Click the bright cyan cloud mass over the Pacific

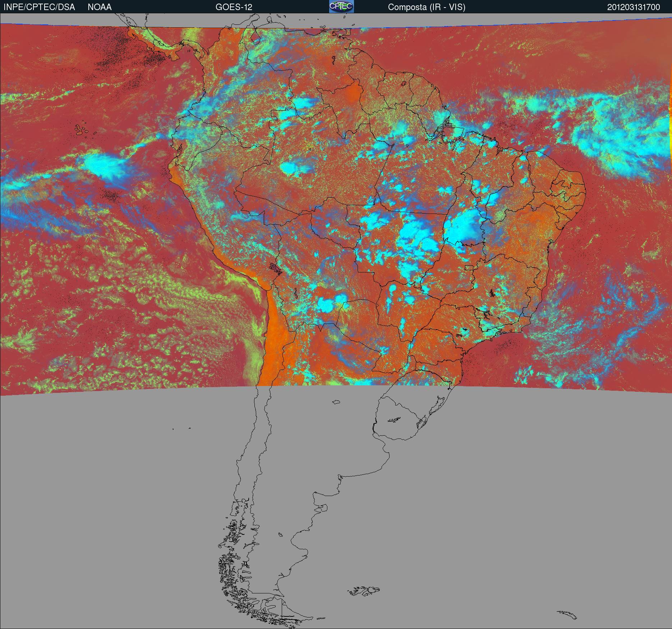pos(104,166)
